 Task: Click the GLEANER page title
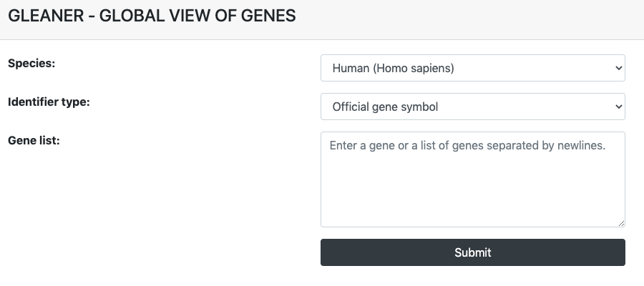[46, 16]
